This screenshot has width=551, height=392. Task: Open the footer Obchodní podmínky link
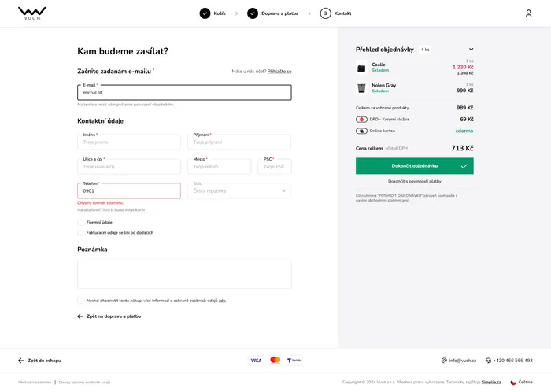coord(35,383)
